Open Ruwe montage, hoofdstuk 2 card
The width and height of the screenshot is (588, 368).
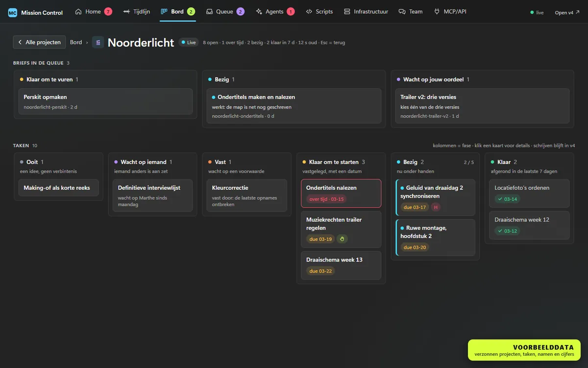tap(436, 237)
